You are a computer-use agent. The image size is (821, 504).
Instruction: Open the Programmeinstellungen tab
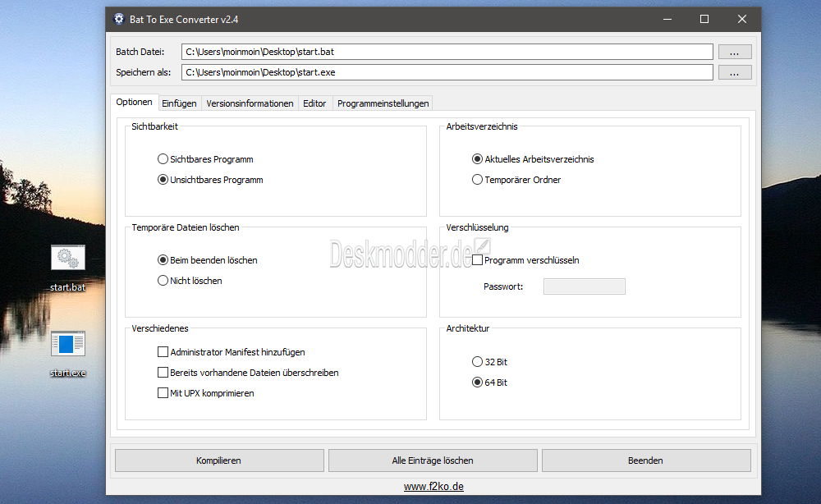(383, 103)
